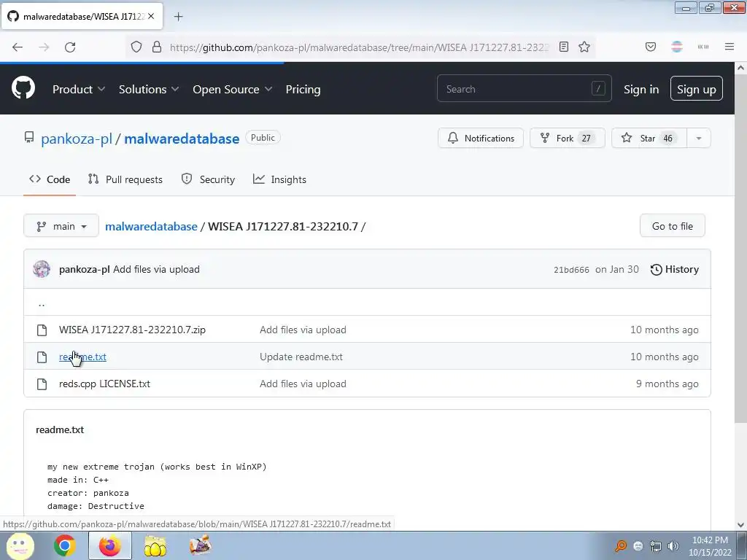Open the folder icon in the taskbar

pos(155,545)
